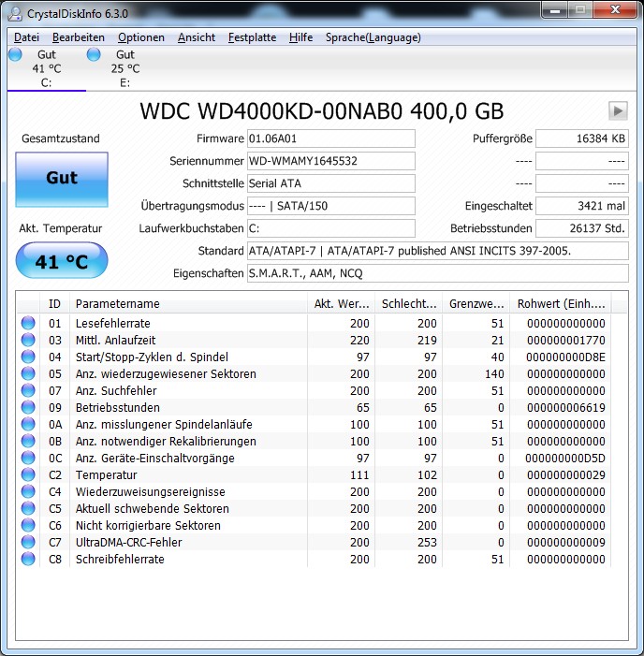
Task: Open the Sprache(Language) menu
Action: [x=373, y=37]
